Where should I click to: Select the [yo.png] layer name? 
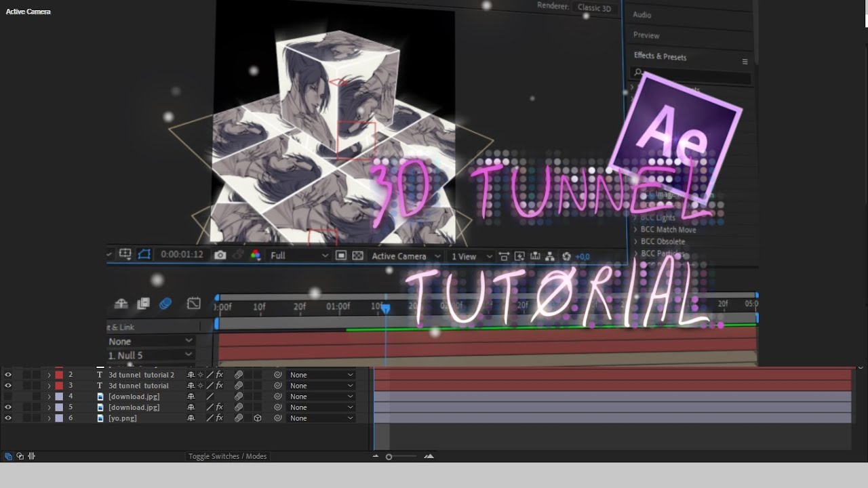pos(123,418)
